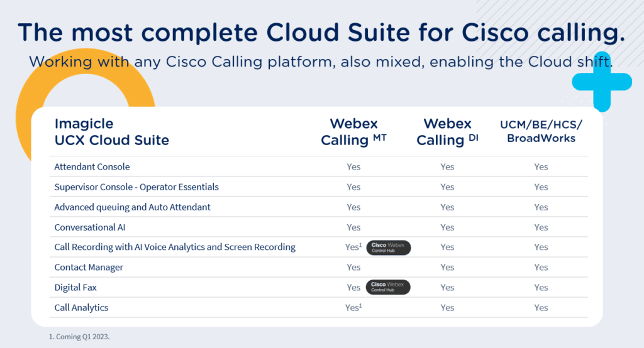This screenshot has width=644, height=348.
Task: Click the blue plus icon
Action: point(601,82)
